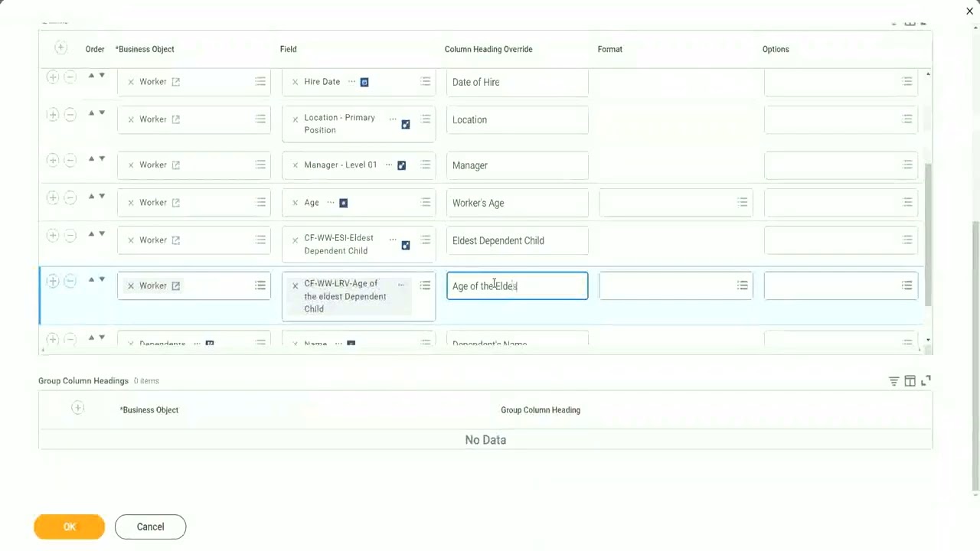The height and width of the screenshot is (551, 980).
Task: Click OK to confirm changes
Action: tap(69, 527)
